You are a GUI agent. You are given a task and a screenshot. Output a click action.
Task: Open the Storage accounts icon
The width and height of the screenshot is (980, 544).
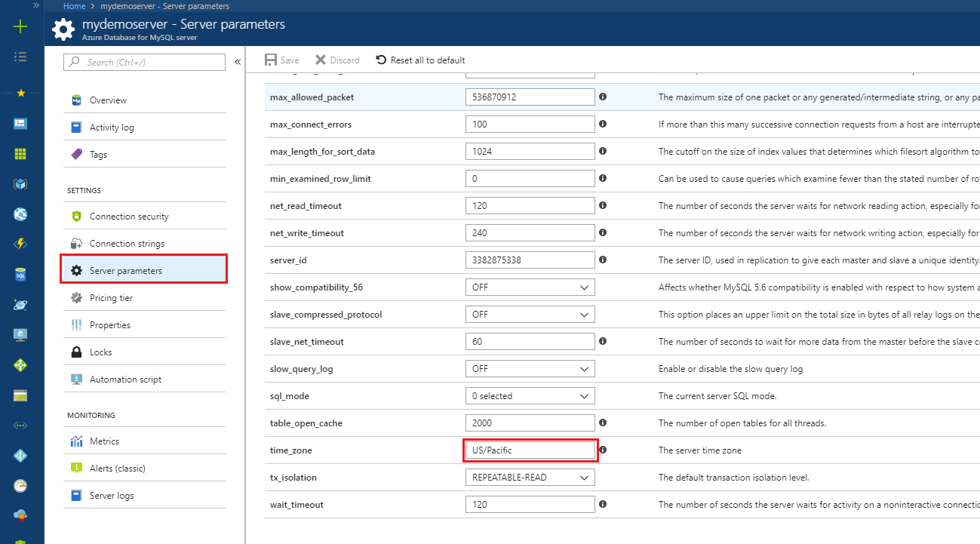pyautogui.click(x=20, y=395)
